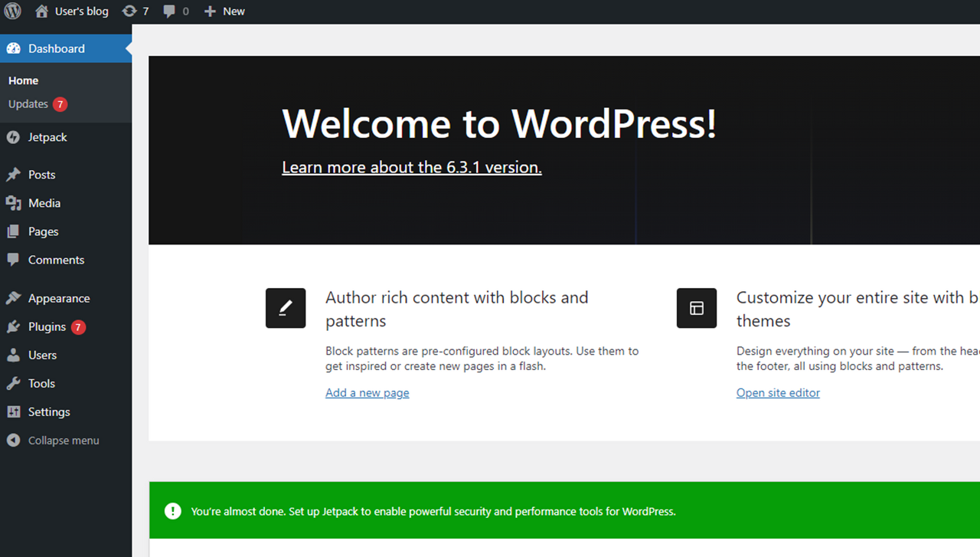Click the Block patterns are pre-configured description
The height and width of the screenshot is (557, 980).
pos(482,359)
